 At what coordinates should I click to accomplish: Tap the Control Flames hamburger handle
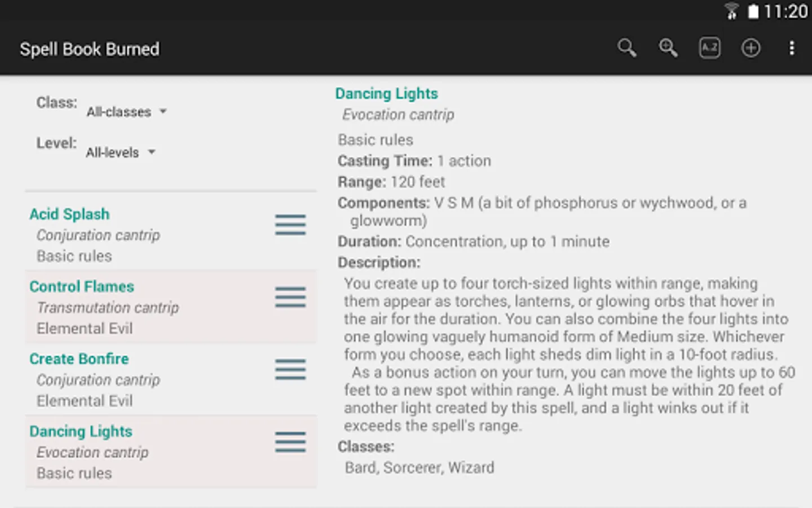[x=290, y=297]
